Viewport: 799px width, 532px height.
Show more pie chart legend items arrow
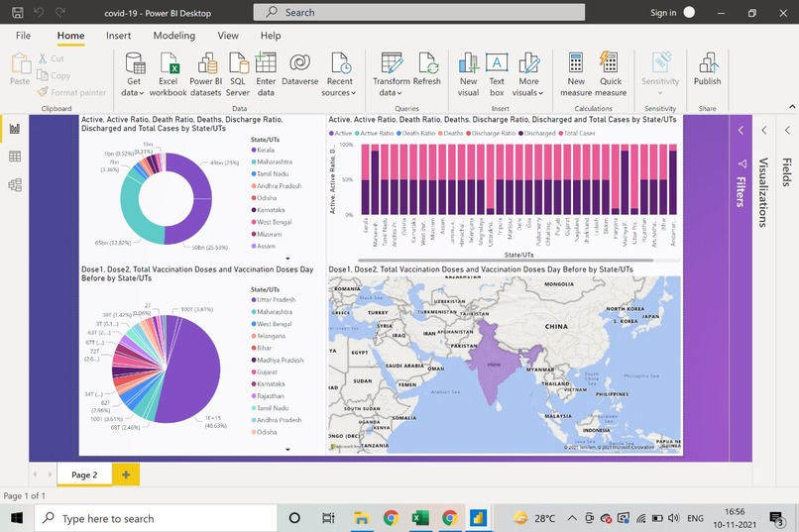pos(287,449)
